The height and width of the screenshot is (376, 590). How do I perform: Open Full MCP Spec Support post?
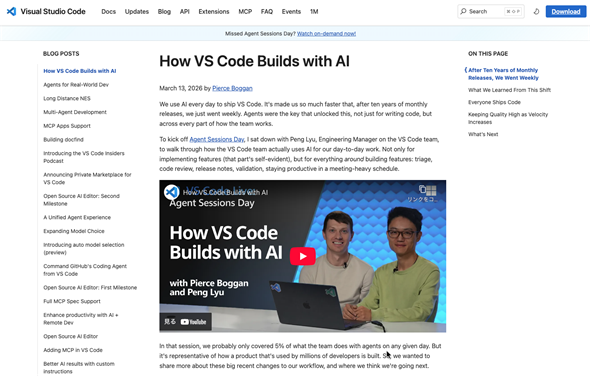[x=72, y=301]
